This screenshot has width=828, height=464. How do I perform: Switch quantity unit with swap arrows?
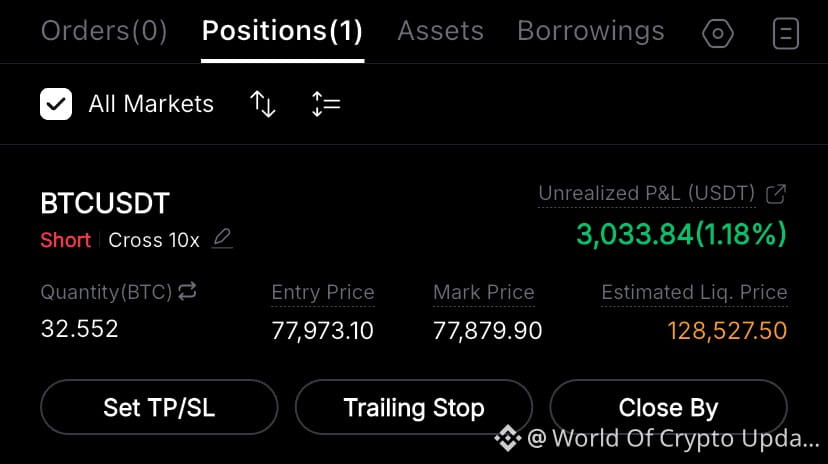tap(187, 291)
